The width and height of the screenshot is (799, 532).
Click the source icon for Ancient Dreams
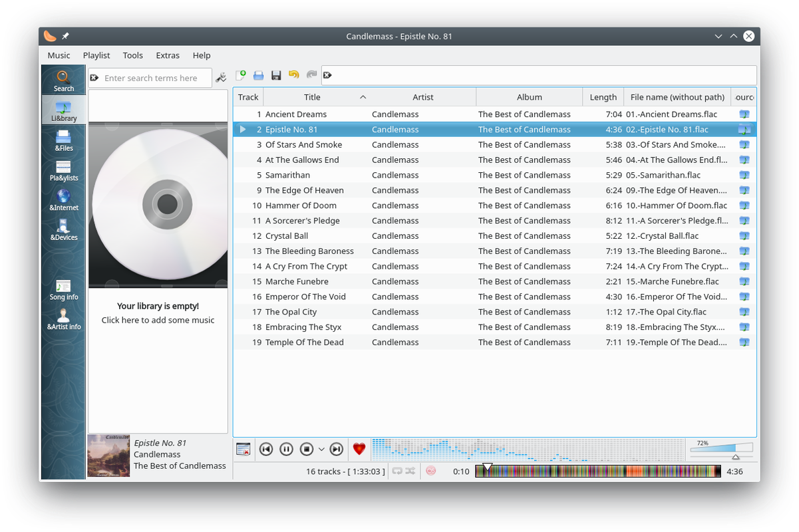click(744, 114)
